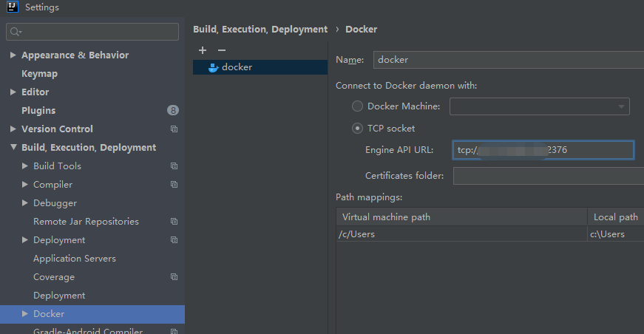Focus the settings search field
This screenshot has width=644, height=334.
click(92, 32)
